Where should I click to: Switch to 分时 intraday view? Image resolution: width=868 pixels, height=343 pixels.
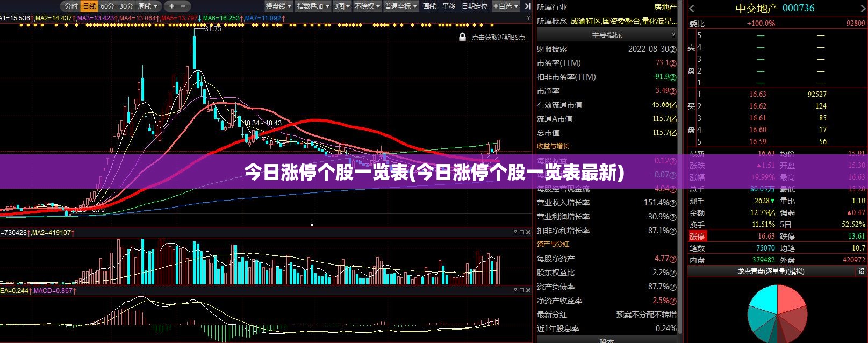coord(71,6)
